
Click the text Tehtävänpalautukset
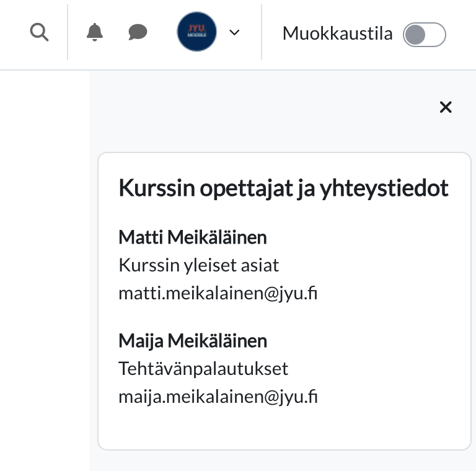203,369
